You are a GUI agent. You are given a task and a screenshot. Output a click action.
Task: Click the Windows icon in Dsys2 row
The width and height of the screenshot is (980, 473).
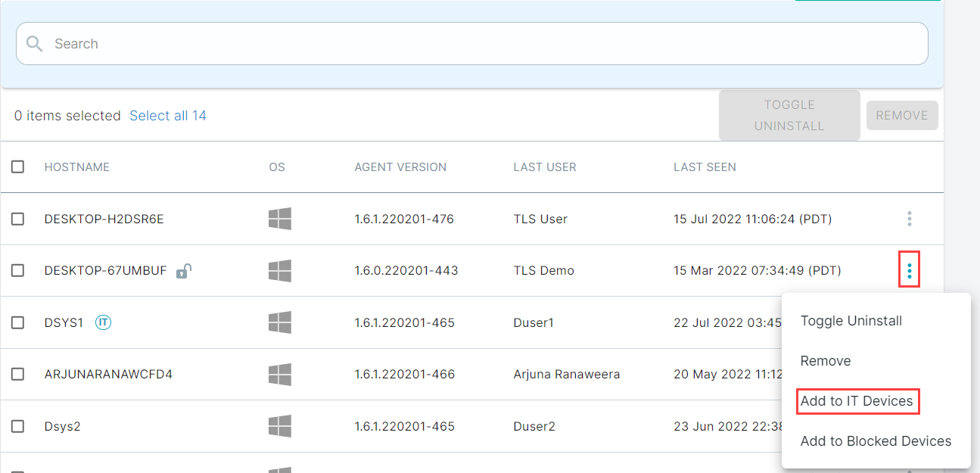(x=281, y=425)
